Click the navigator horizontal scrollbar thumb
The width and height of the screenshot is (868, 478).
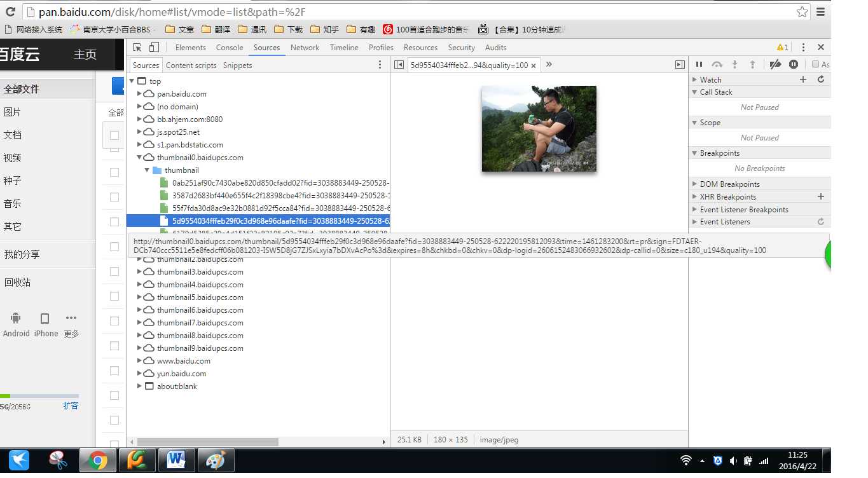coord(208,442)
